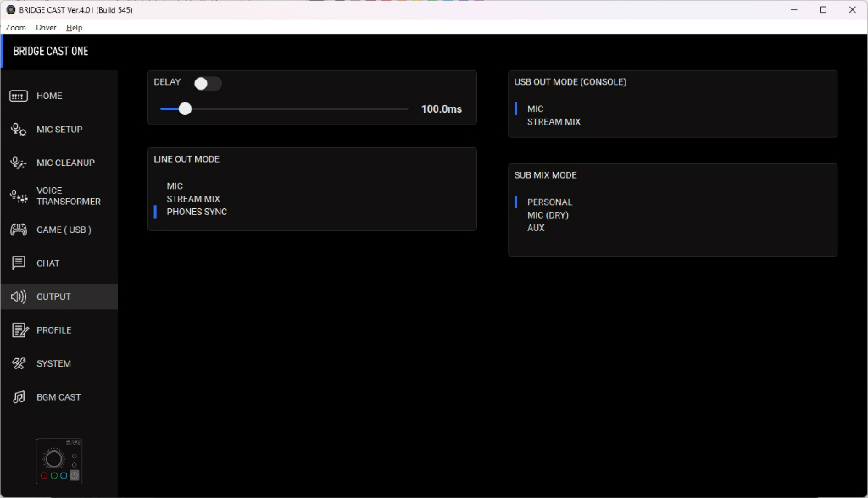
Task: Click the MIC SETUP microphone gear icon
Action: (x=19, y=130)
